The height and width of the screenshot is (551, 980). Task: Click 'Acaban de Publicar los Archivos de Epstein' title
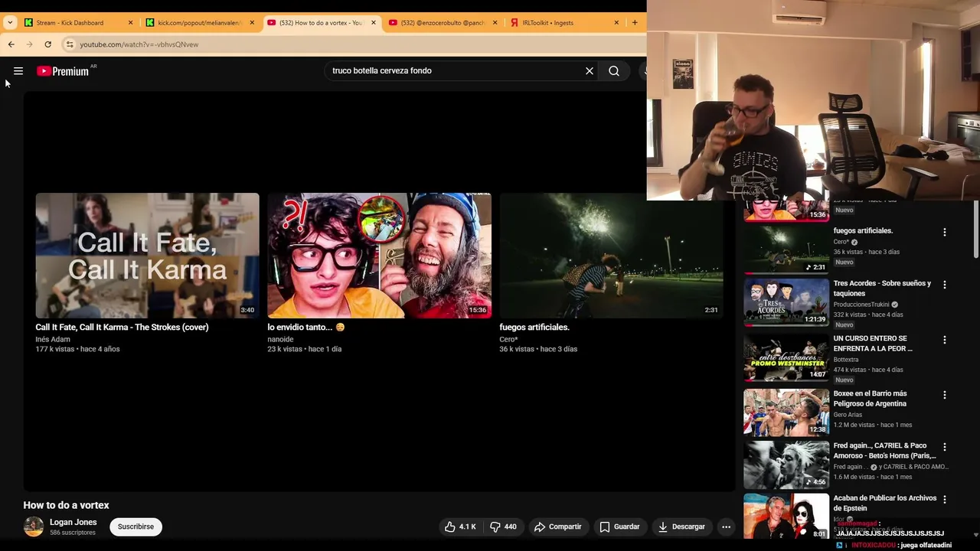point(885,503)
